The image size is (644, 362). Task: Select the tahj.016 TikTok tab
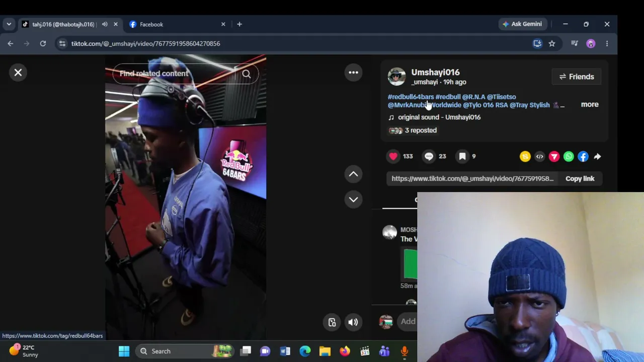click(63, 24)
